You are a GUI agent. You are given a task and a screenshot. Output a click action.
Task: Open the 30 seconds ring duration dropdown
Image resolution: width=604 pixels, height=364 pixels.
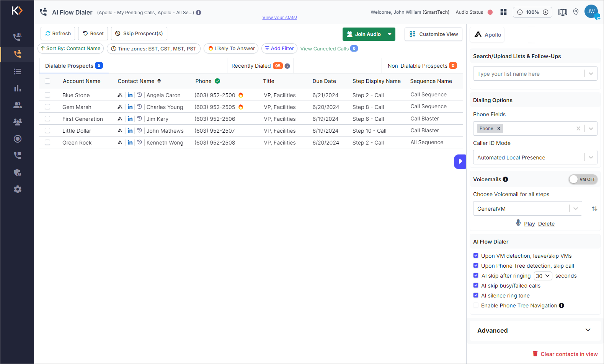(543, 276)
